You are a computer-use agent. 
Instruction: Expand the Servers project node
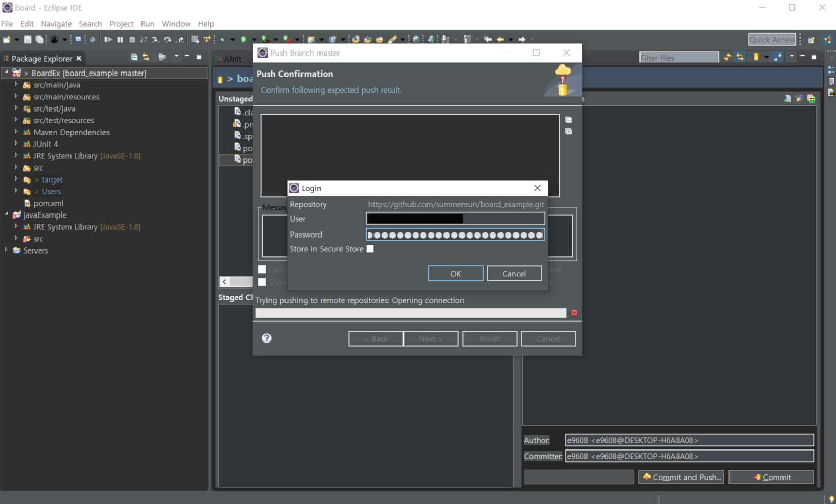click(6, 250)
